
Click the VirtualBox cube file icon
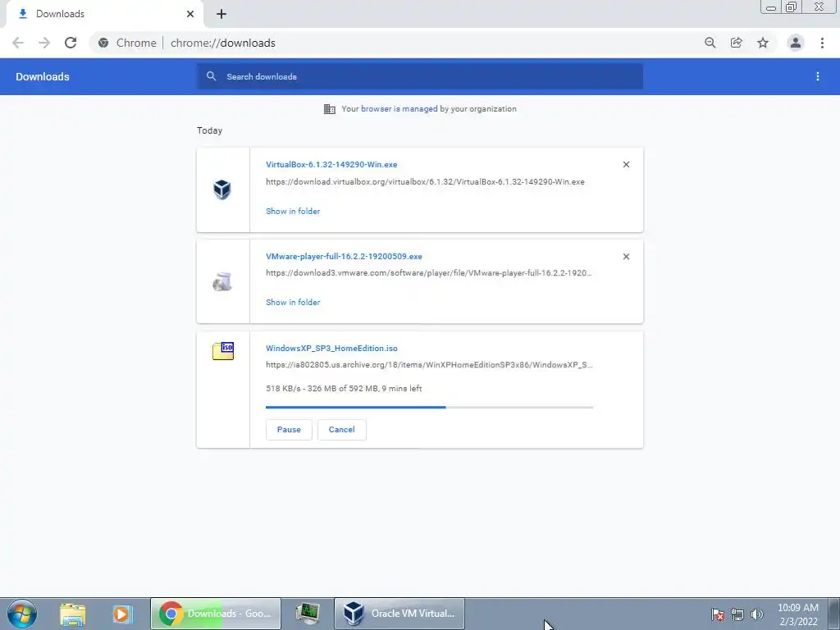click(x=221, y=189)
